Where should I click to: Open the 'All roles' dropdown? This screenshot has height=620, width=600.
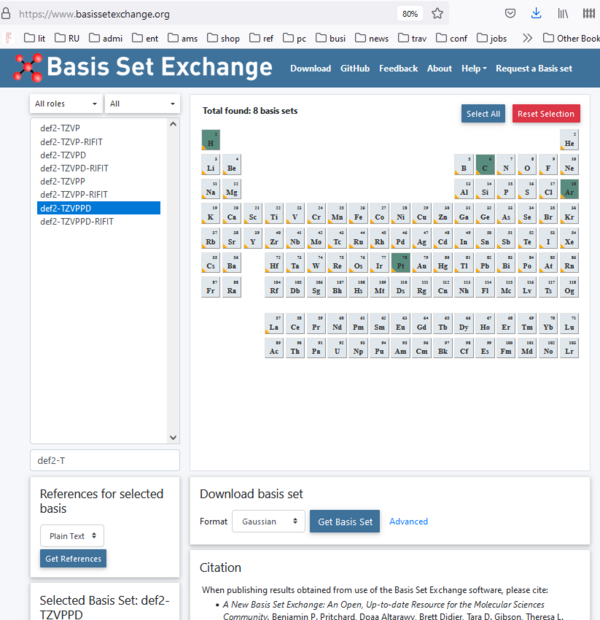coord(66,104)
